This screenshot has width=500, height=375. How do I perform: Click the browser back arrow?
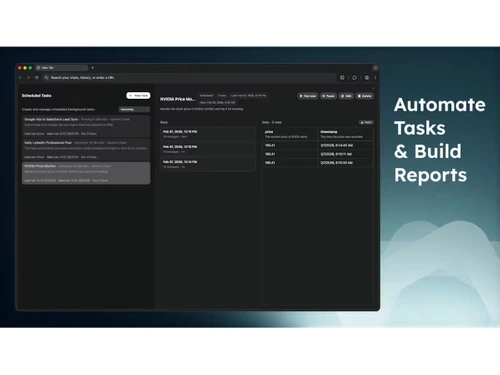coord(20,78)
